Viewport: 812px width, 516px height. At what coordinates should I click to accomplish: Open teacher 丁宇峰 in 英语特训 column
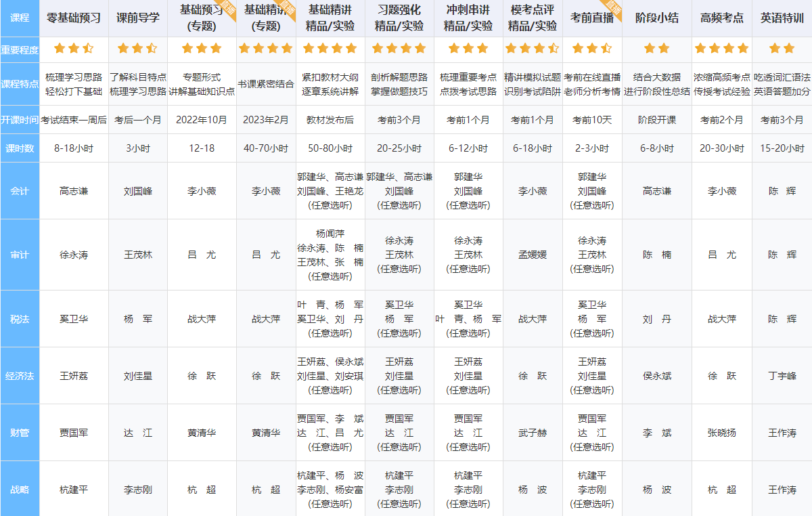coord(782,376)
